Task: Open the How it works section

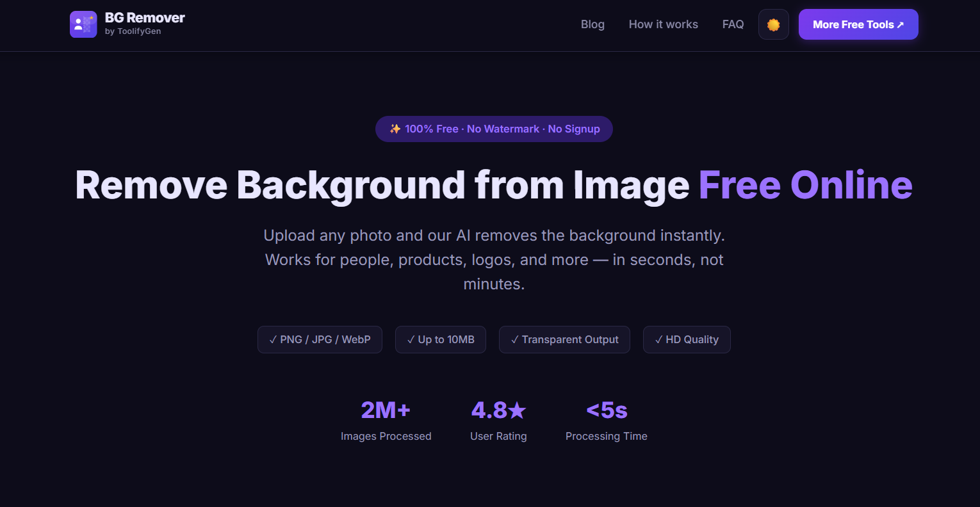Action: [663, 24]
